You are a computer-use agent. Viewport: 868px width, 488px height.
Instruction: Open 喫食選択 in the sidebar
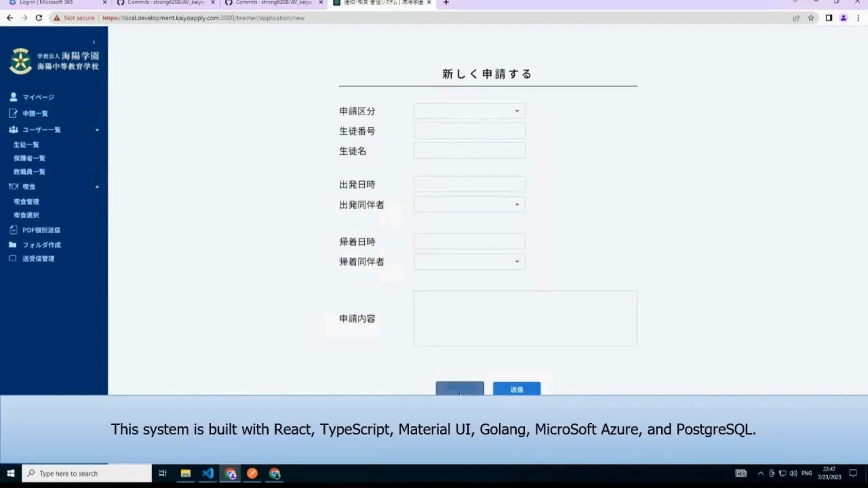tap(26, 215)
